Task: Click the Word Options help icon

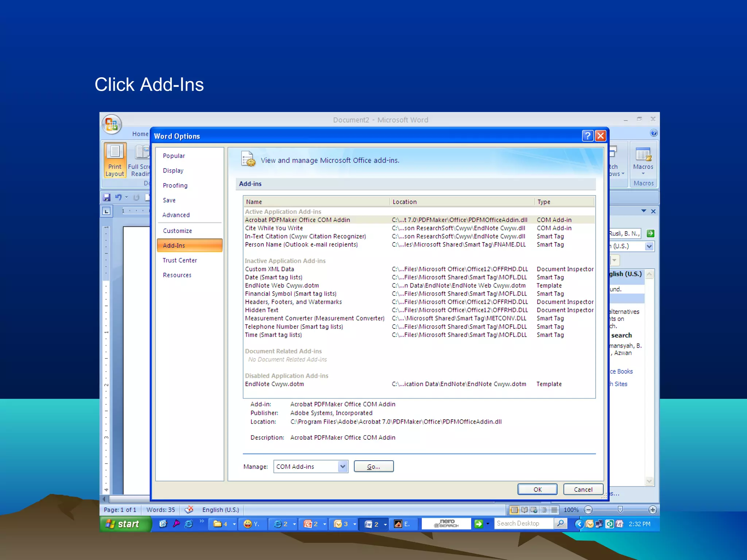Action: click(x=587, y=136)
